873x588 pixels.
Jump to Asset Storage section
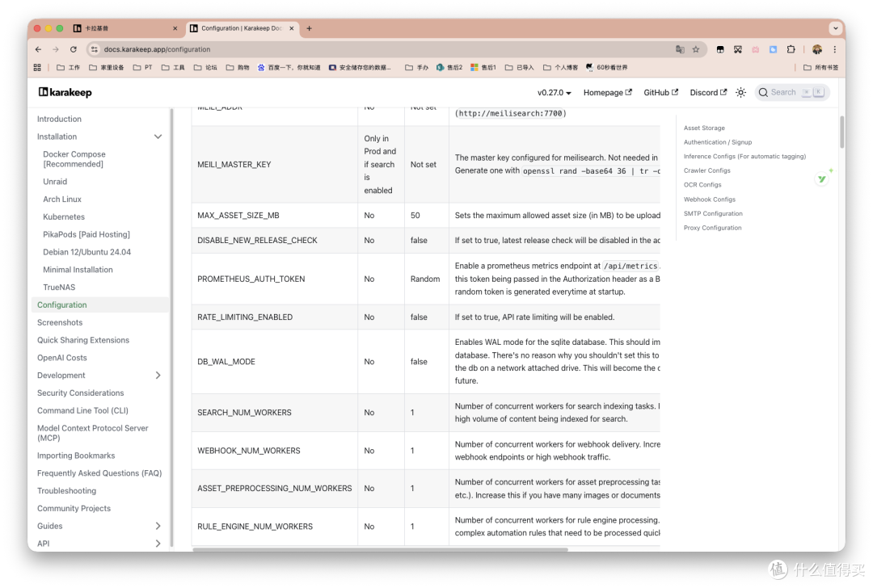coord(704,128)
